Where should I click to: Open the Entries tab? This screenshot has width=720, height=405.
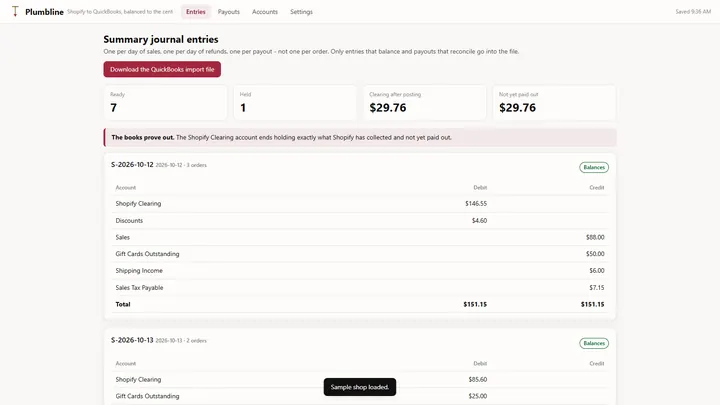[196, 12]
